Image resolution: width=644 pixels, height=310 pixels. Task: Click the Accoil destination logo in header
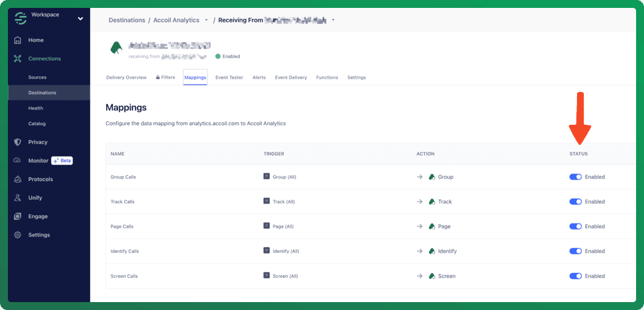116,48
